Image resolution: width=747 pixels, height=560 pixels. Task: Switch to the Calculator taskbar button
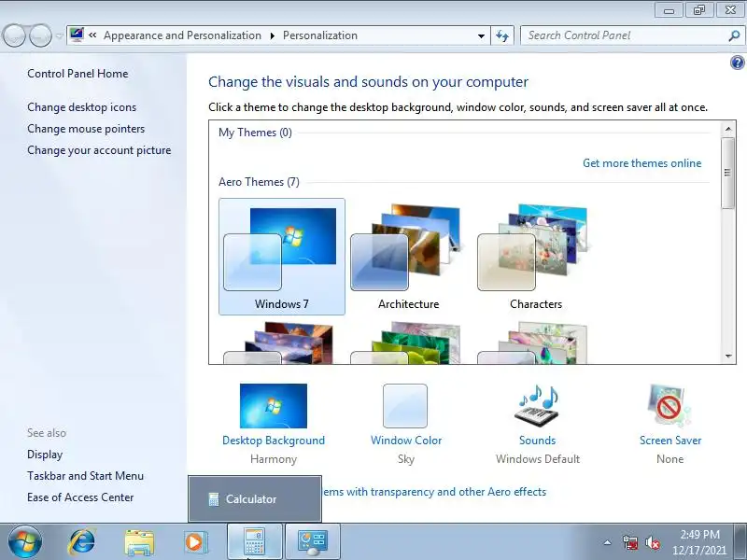(255, 541)
